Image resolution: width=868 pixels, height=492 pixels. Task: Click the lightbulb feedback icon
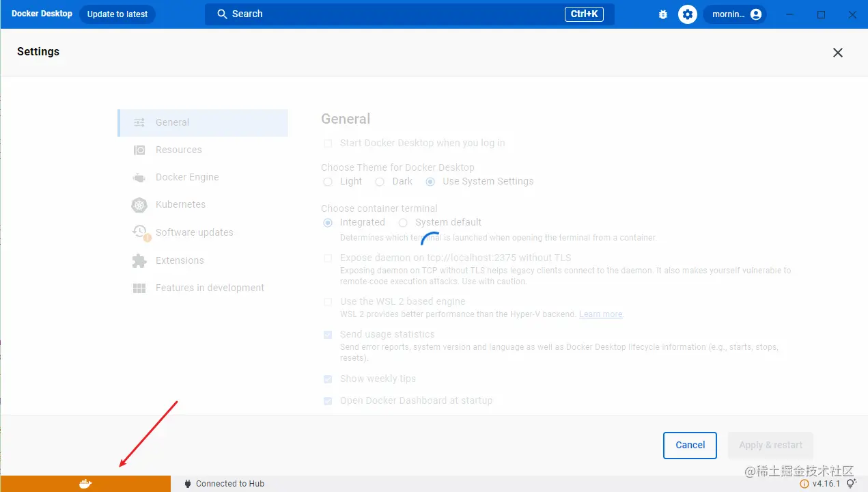coord(852,483)
